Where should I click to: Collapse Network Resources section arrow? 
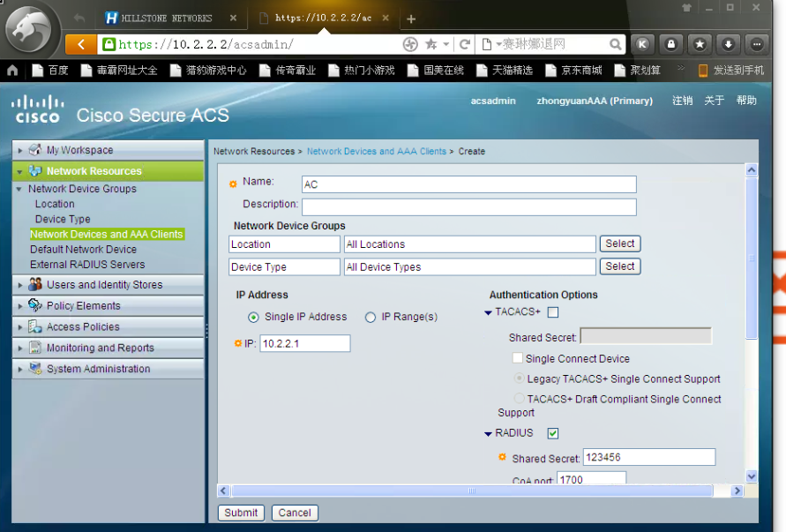(x=20, y=171)
